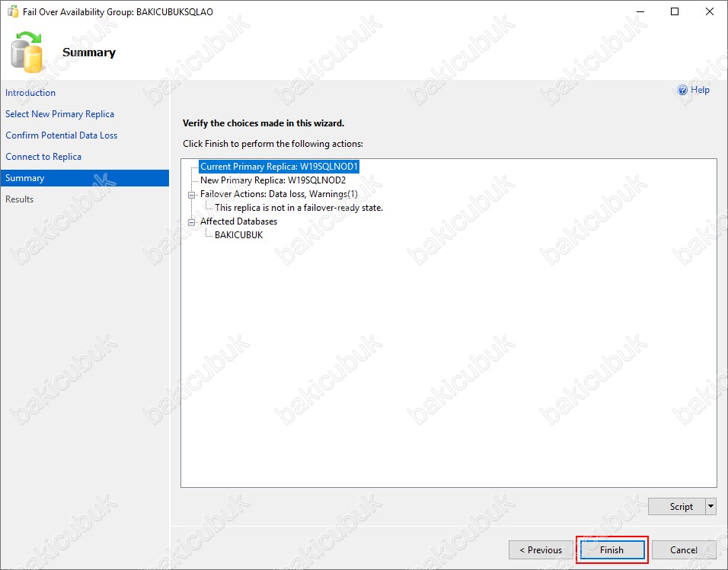Select New Primary Replica: W19SQLNOD2 row
Viewport: 728px width, 570px height.
(273, 180)
